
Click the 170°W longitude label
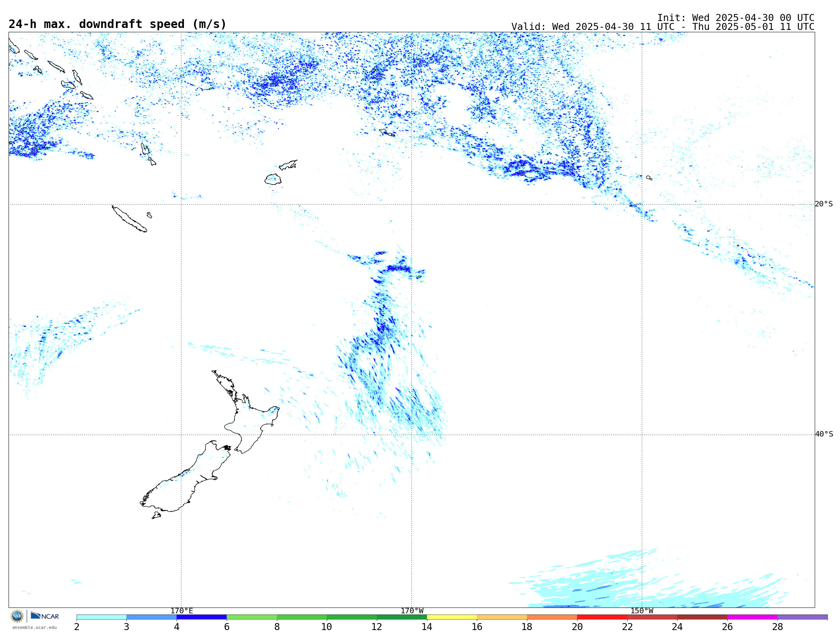(412, 611)
